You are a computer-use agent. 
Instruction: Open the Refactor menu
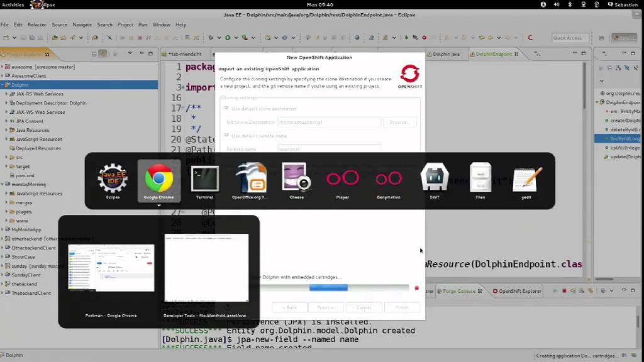(x=36, y=25)
